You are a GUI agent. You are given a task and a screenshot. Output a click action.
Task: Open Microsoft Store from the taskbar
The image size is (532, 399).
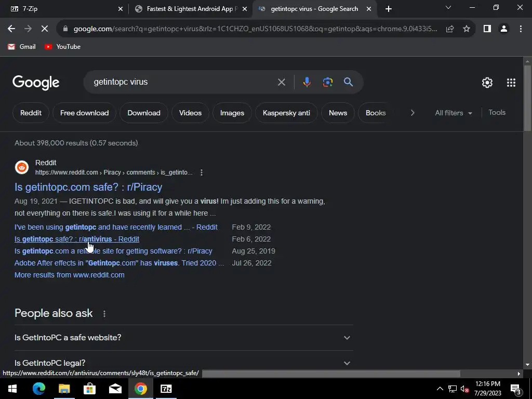tap(89, 389)
